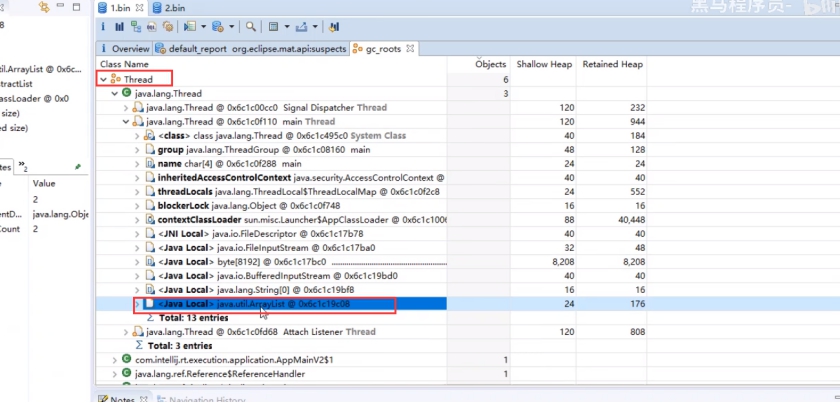Click the main Thread object icon
This screenshot has height=403, width=840.
coord(138,122)
